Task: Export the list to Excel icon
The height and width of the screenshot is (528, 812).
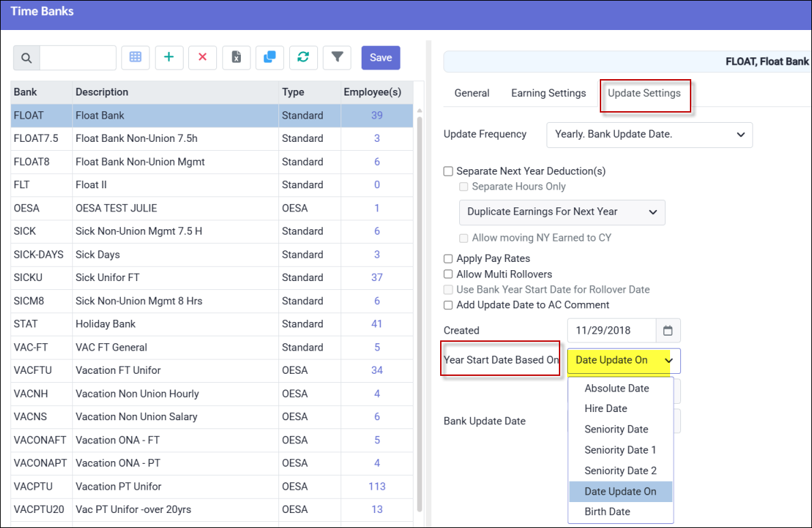Action: [x=236, y=57]
